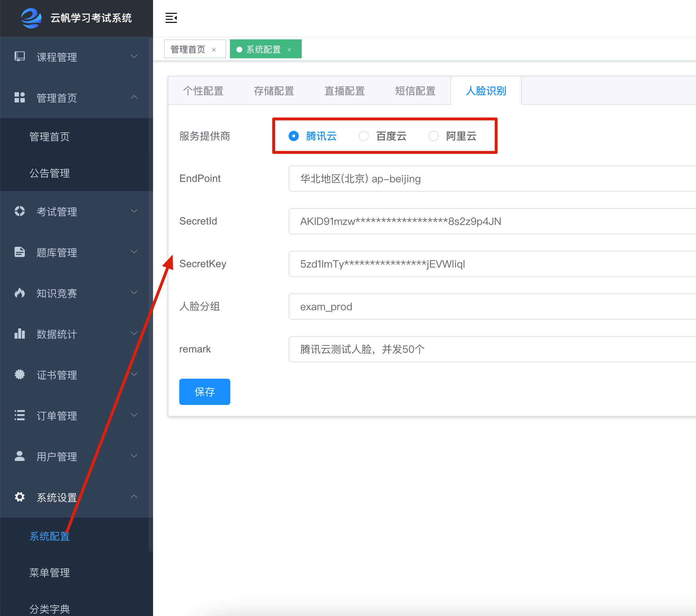Click the sidebar collapse hamburger icon

coord(171,18)
